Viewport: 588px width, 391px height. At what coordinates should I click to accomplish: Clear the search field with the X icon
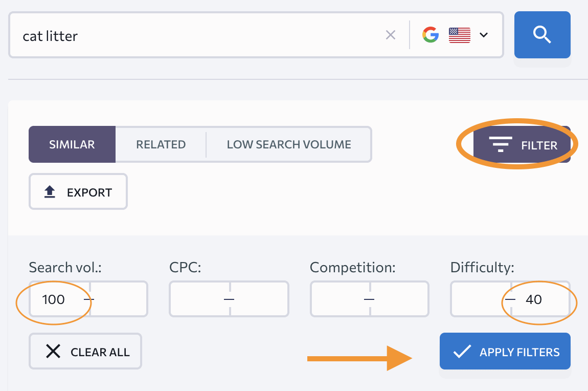(x=390, y=35)
